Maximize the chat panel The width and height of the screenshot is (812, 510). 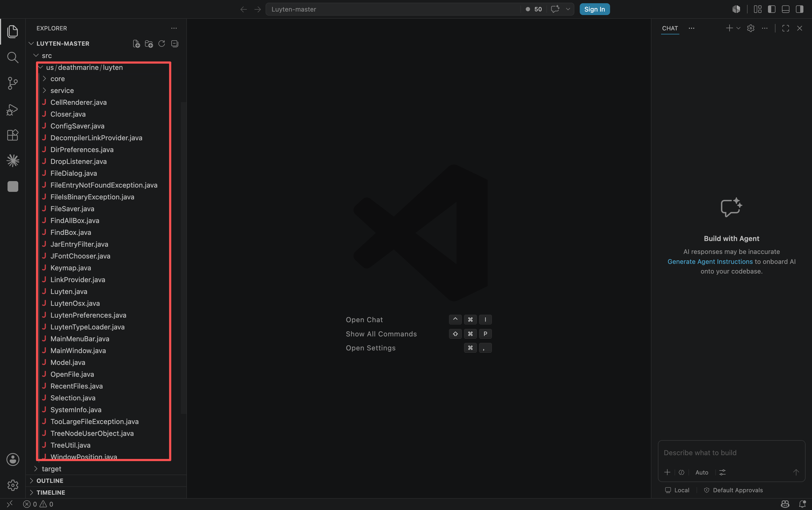pos(785,28)
